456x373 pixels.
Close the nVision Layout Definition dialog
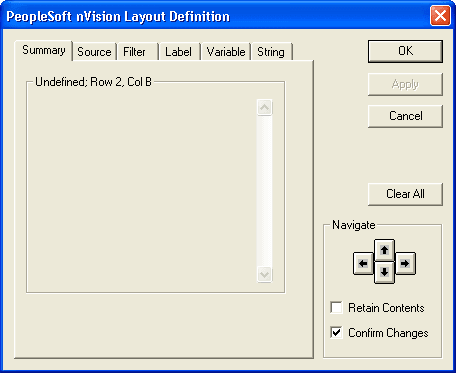[x=440, y=16]
